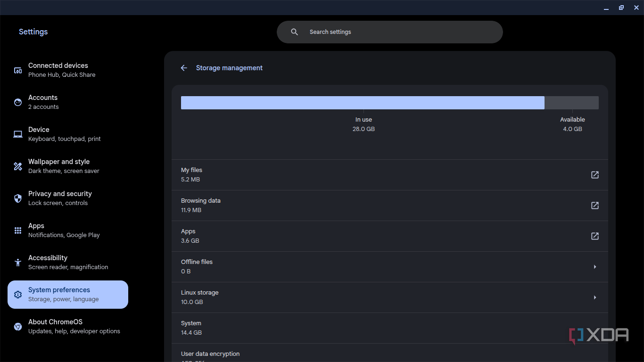644x362 pixels.
Task: Click the Browsing data 11.9 MB row
Action: 390,206
